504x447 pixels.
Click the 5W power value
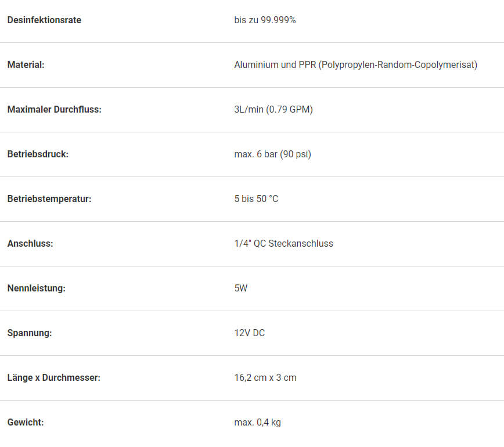241,288
